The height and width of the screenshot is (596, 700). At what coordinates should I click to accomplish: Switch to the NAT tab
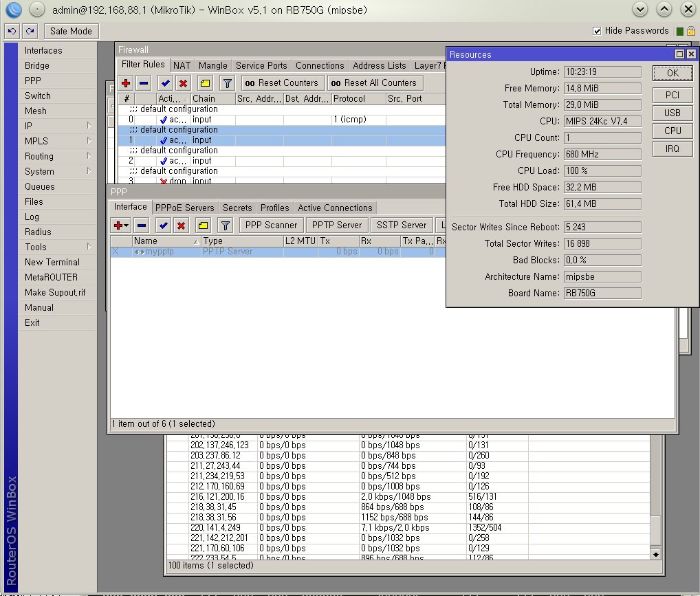(x=182, y=65)
